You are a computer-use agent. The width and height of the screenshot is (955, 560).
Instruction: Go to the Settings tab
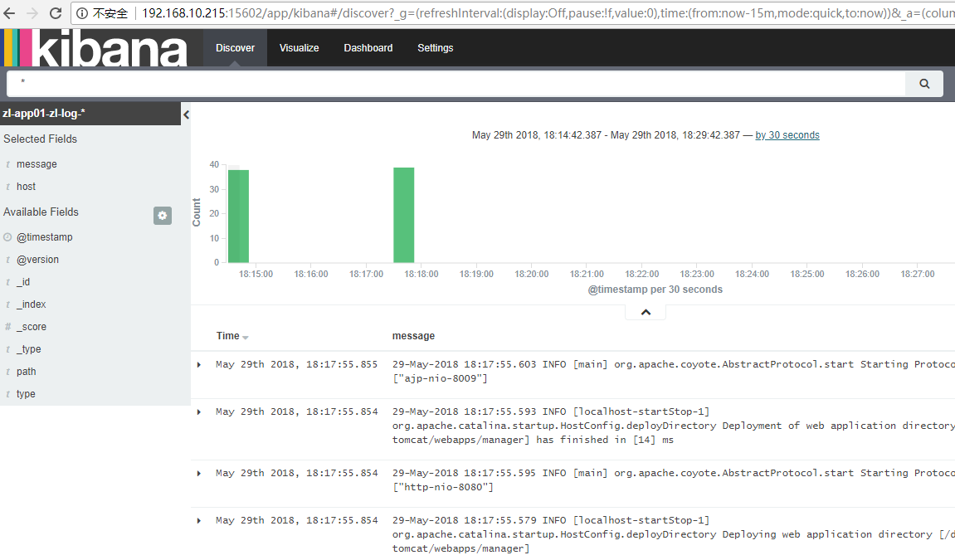(x=435, y=47)
